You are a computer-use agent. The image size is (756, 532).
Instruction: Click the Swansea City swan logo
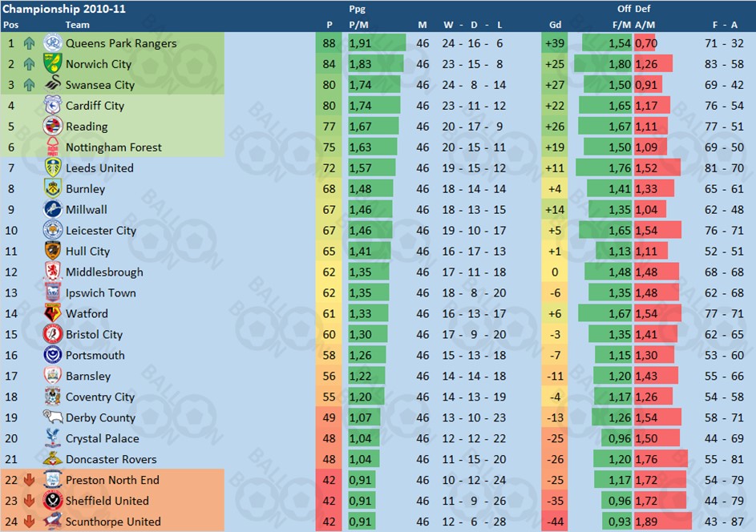pos(53,84)
